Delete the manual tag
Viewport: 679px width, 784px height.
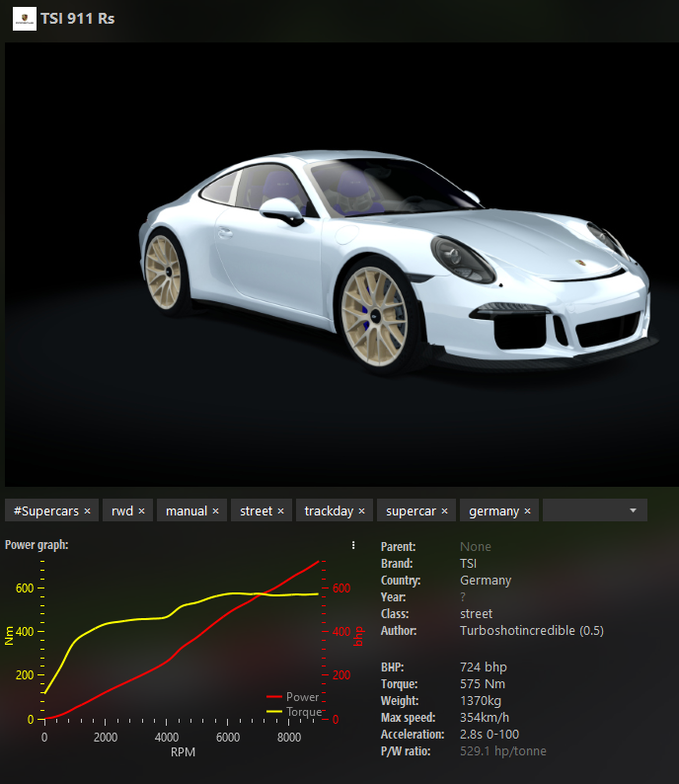pos(215,511)
